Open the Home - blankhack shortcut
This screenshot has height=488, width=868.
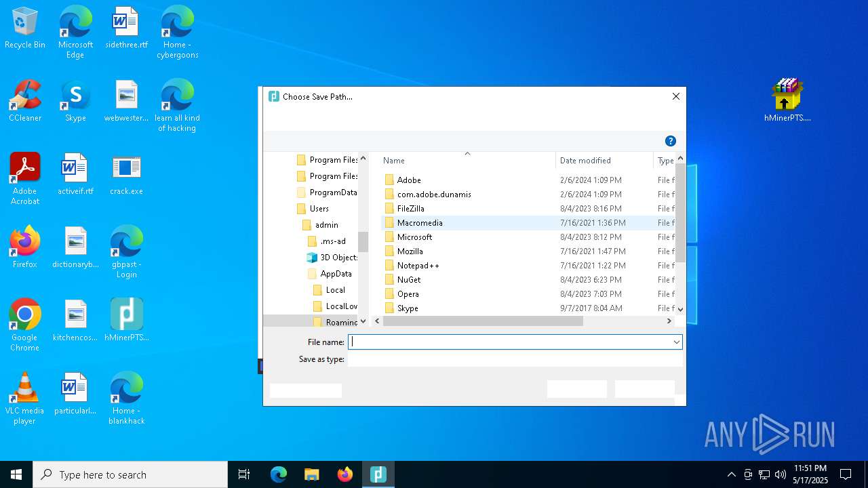tap(126, 399)
